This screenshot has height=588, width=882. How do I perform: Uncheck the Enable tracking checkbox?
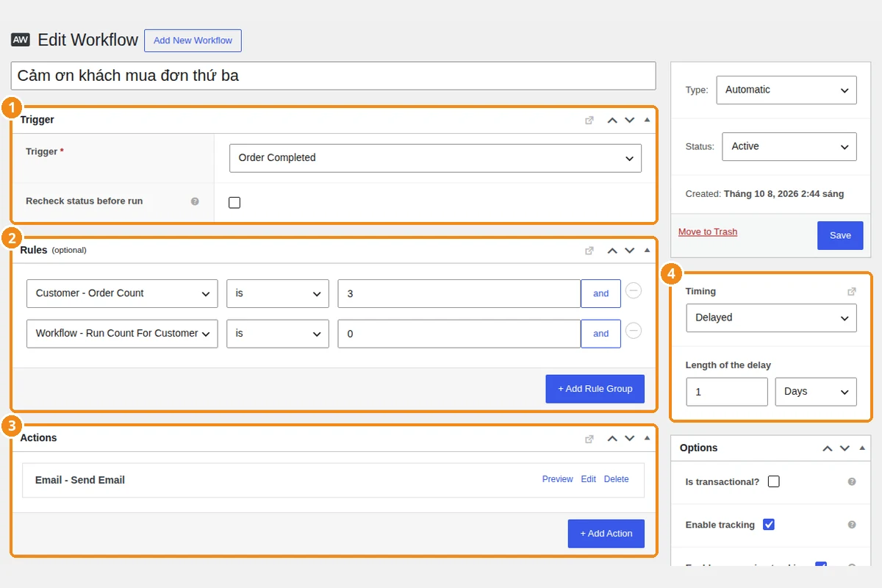769,524
